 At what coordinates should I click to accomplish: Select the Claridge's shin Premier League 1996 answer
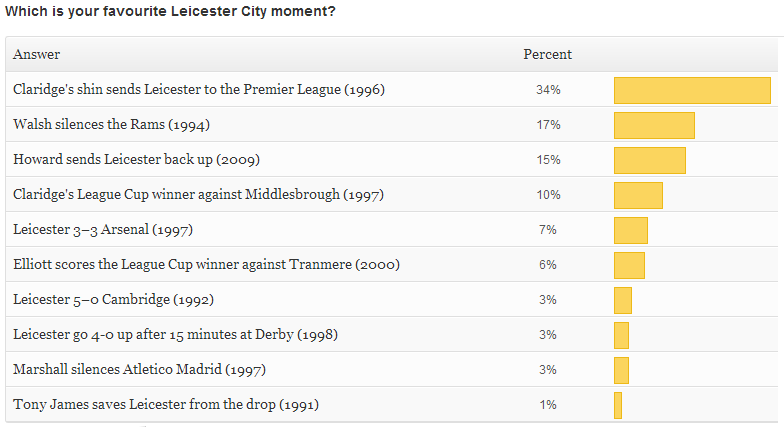pyautogui.click(x=199, y=90)
